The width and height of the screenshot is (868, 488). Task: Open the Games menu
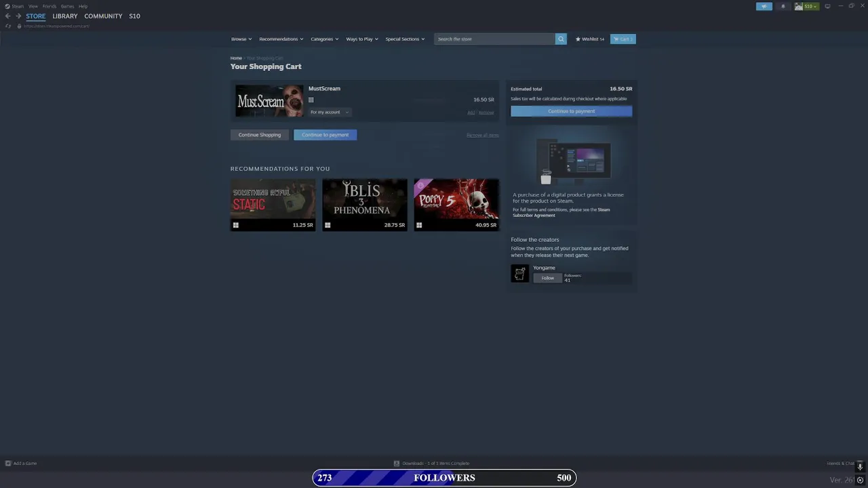click(67, 6)
